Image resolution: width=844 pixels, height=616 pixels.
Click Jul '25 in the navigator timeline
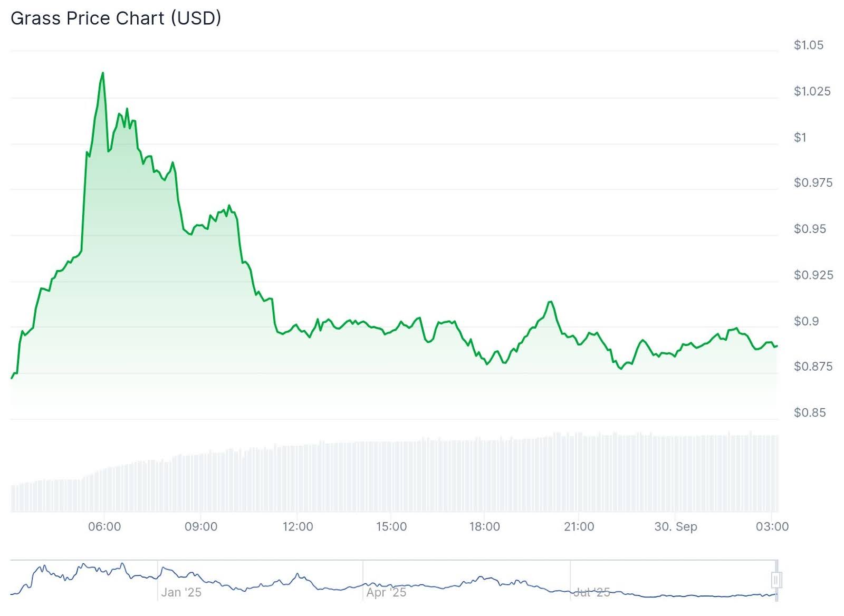tap(592, 592)
